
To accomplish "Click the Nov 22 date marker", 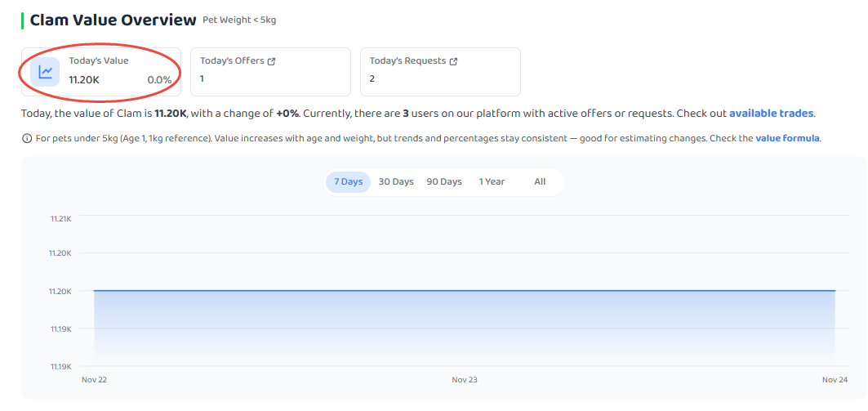I will (x=94, y=380).
